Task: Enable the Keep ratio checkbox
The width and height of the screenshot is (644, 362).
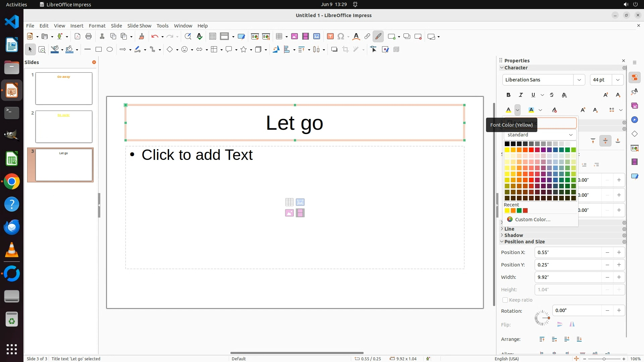Action: click(505, 300)
